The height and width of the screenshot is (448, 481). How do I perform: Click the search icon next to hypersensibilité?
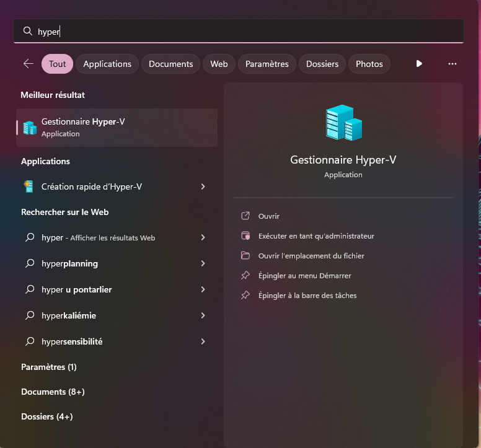coord(30,341)
